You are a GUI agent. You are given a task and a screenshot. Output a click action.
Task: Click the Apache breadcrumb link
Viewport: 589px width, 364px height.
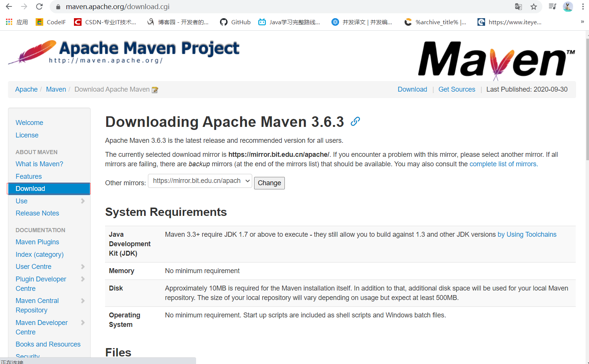click(26, 89)
